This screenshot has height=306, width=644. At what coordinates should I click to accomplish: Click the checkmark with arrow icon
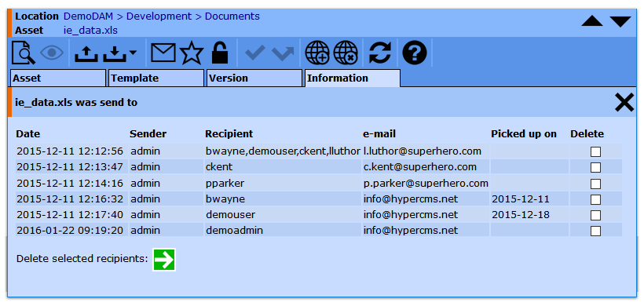tap(283, 53)
